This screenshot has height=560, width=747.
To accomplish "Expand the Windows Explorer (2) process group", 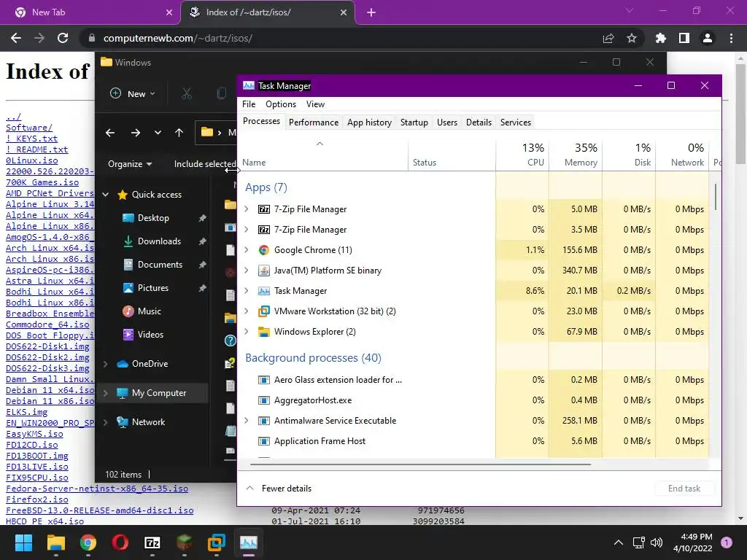I will point(247,332).
